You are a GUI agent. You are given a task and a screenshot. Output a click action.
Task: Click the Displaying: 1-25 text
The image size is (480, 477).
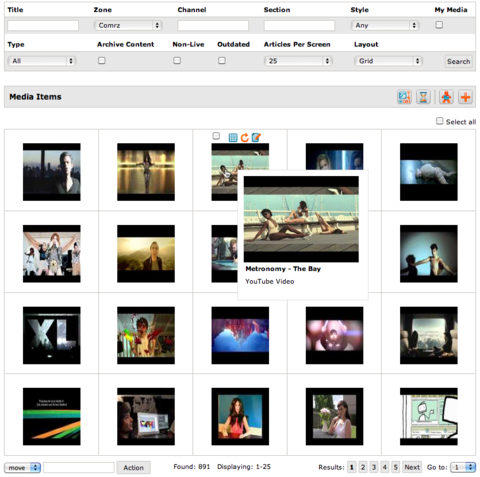coord(244,467)
